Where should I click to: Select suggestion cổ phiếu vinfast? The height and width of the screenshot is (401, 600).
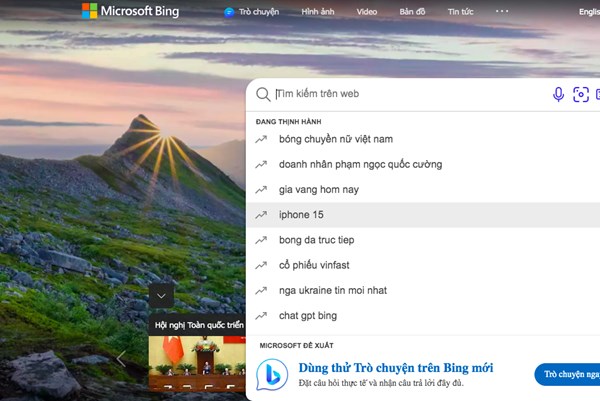(423, 266)
